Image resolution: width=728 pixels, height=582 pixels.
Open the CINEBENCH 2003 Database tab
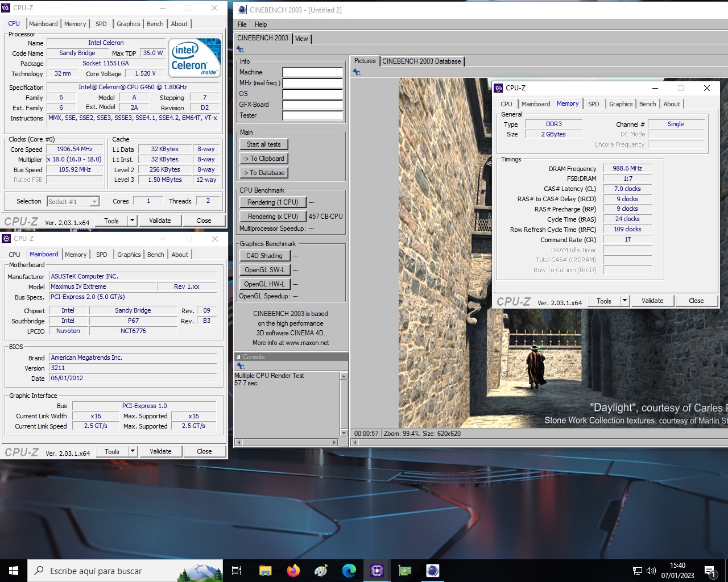[x=421, y=61]
